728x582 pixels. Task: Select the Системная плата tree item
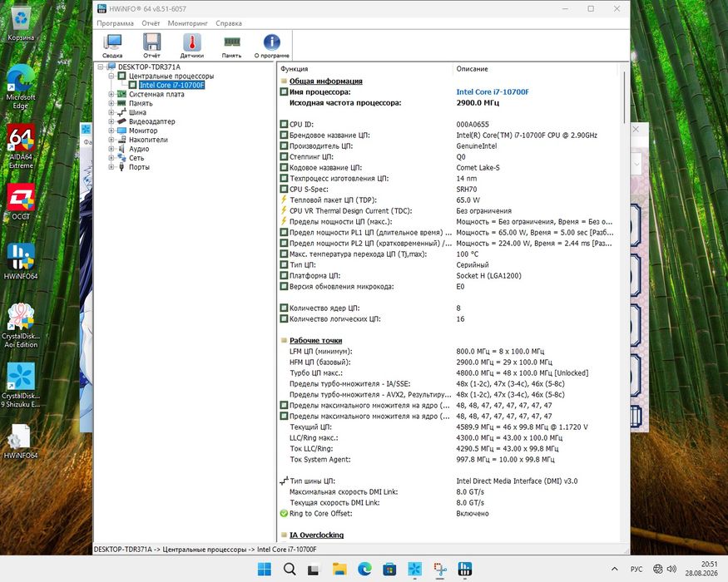coord(156,94)
